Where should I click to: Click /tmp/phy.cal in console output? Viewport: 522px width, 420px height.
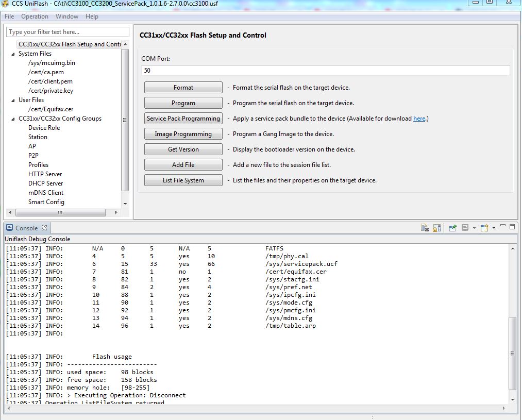(287, 256)
